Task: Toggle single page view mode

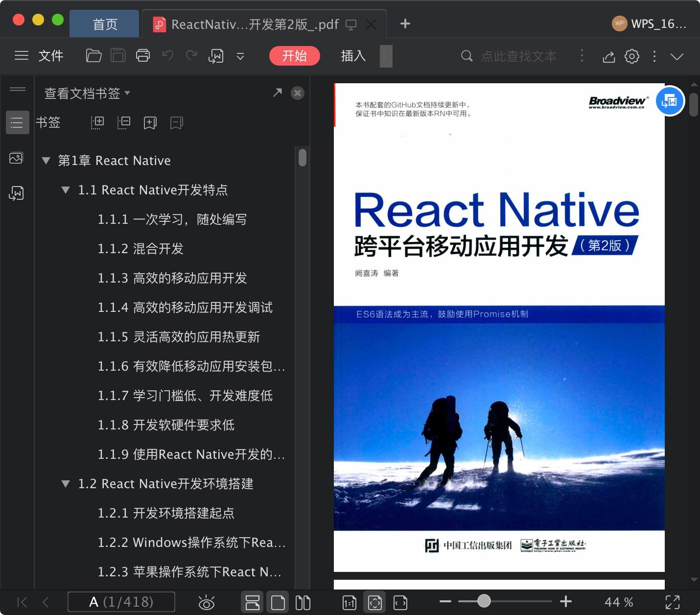Action: tap(278, 602)
